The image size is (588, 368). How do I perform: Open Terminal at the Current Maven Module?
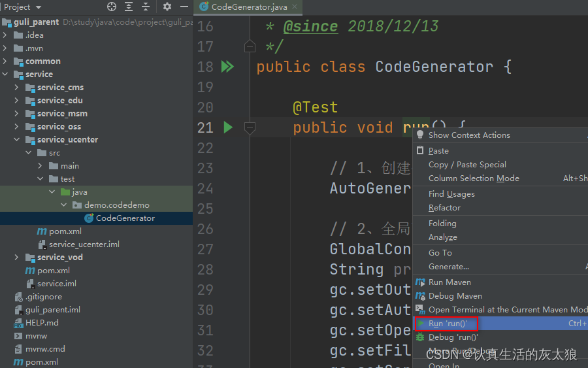point(500,309)
